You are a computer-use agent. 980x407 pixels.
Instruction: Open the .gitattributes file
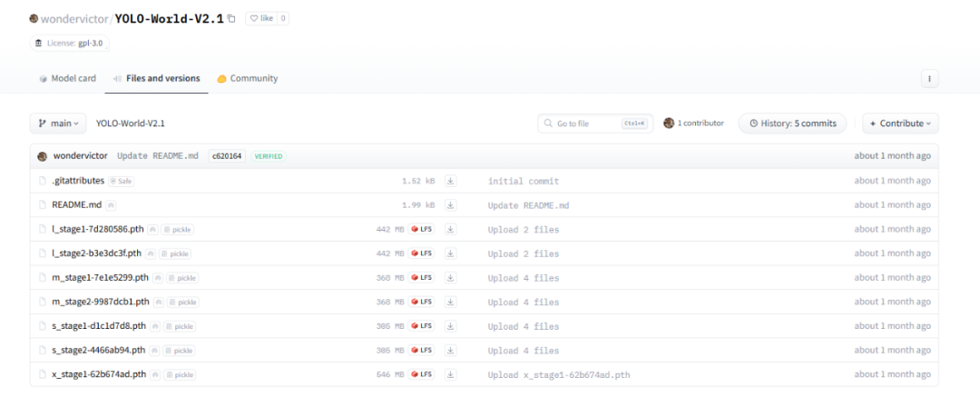coord(78,181)
